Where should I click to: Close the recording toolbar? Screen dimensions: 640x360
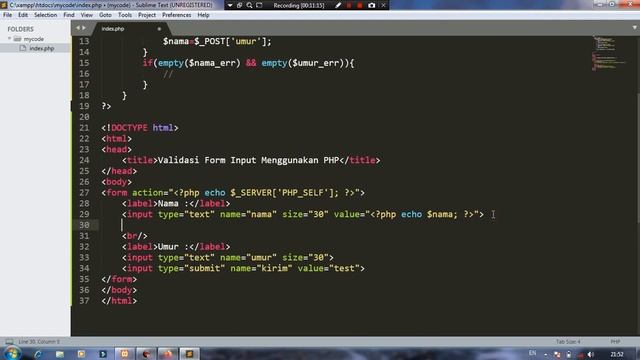[x=383, y=5]
